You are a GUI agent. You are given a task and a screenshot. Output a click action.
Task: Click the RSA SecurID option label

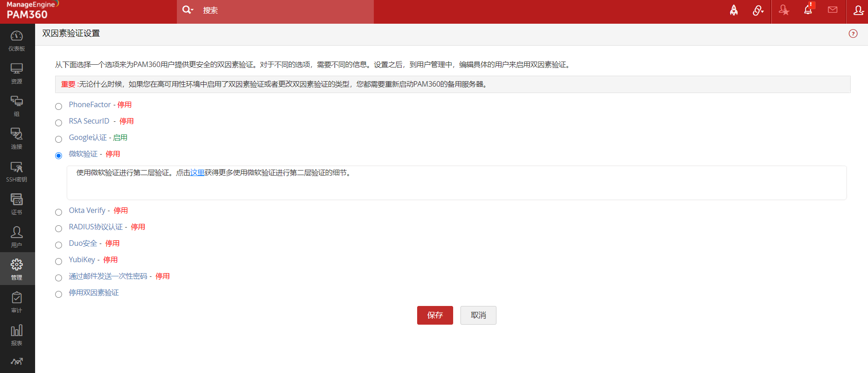[89, 121]
